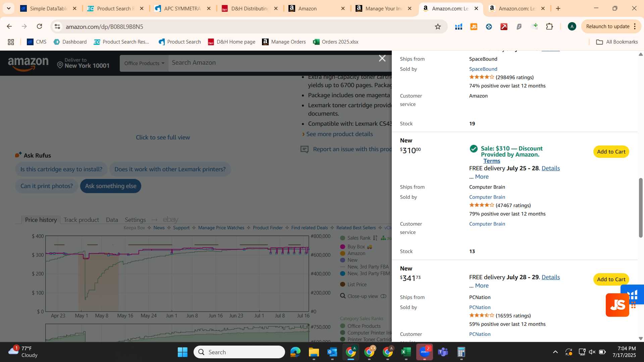Image resolution: width=644 pixels, height=362 pixels.
Task: Add $341.73 PCNation offer to cart
Action: pyautogui.click(x=611, y=280)
